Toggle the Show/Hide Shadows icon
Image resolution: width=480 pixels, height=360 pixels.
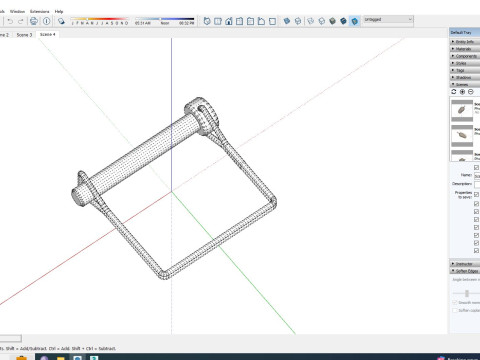coord(61,21)
